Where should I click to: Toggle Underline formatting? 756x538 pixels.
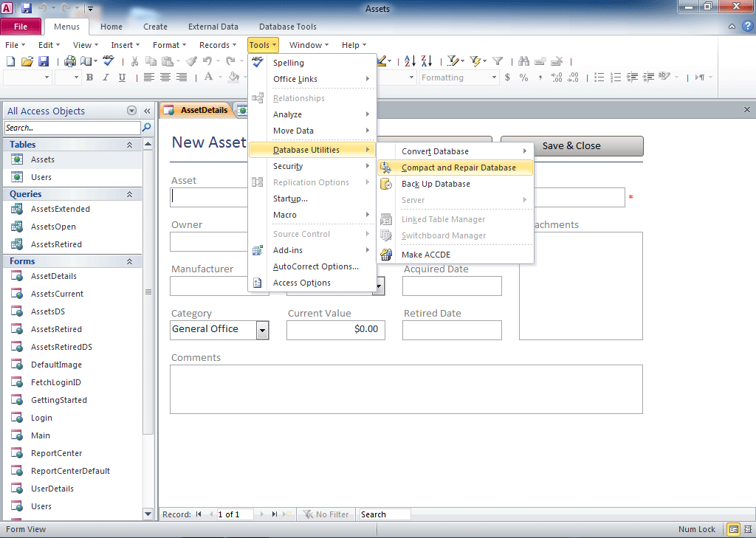(x=123, y=77)
